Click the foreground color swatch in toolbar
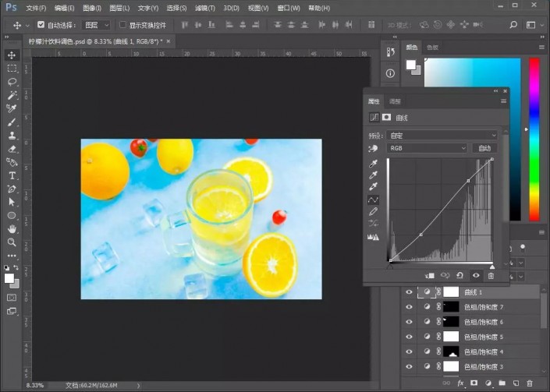This screenshot has height=392, width=550. point(9,278)
